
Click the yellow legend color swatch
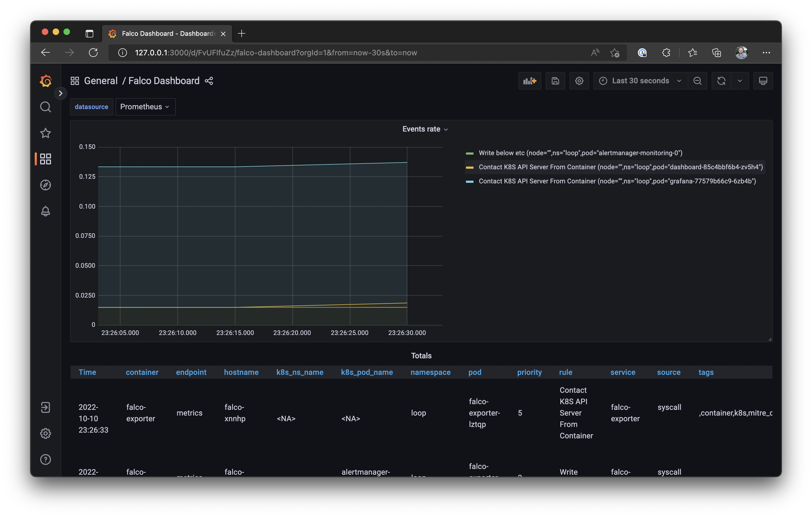point(469,167)
